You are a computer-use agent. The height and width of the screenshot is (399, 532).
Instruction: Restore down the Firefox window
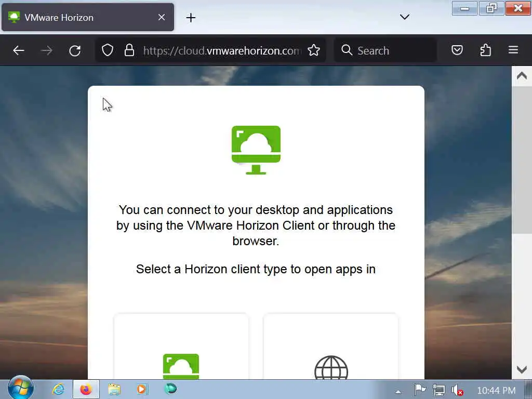[491, 8]
